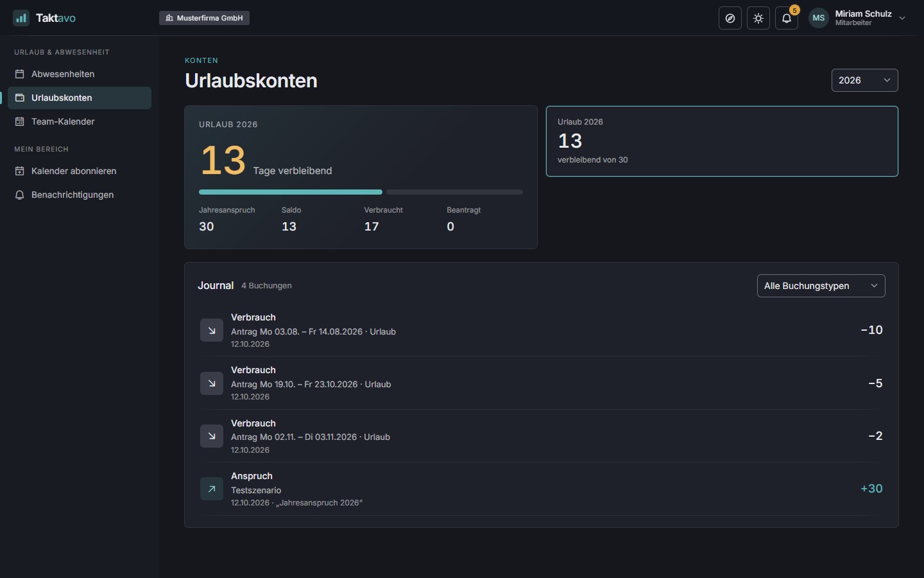Viewport: 924px width, 578px height.
Task: Click the Taktavo brand name
Action: [x=56, y=18]
